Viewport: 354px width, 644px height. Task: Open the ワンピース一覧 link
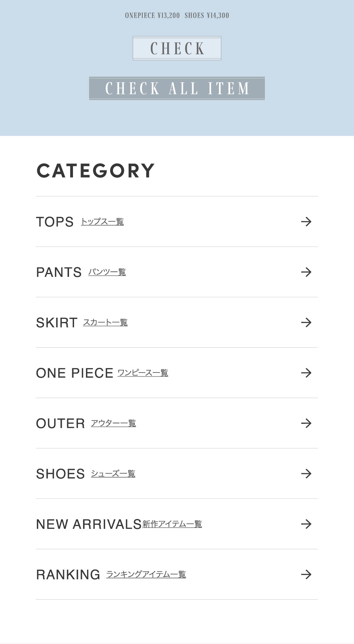pos(143,373)
